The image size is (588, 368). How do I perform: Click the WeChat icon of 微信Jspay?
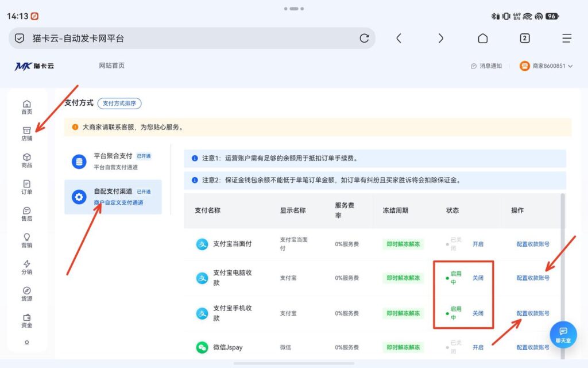(x=202, y=347)
